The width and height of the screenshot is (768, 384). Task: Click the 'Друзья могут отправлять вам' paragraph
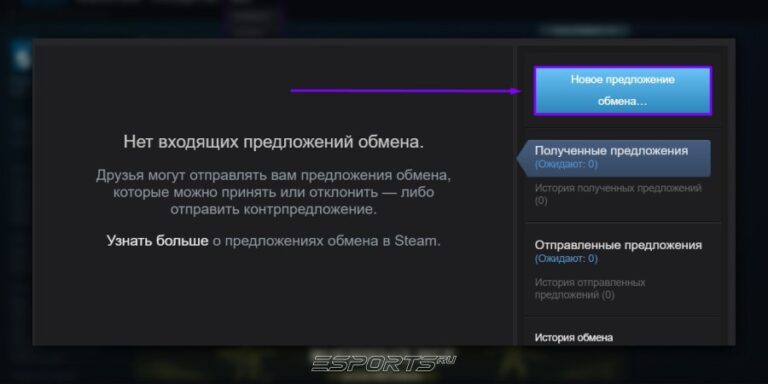pyautogui.click(x=273, y=192)
